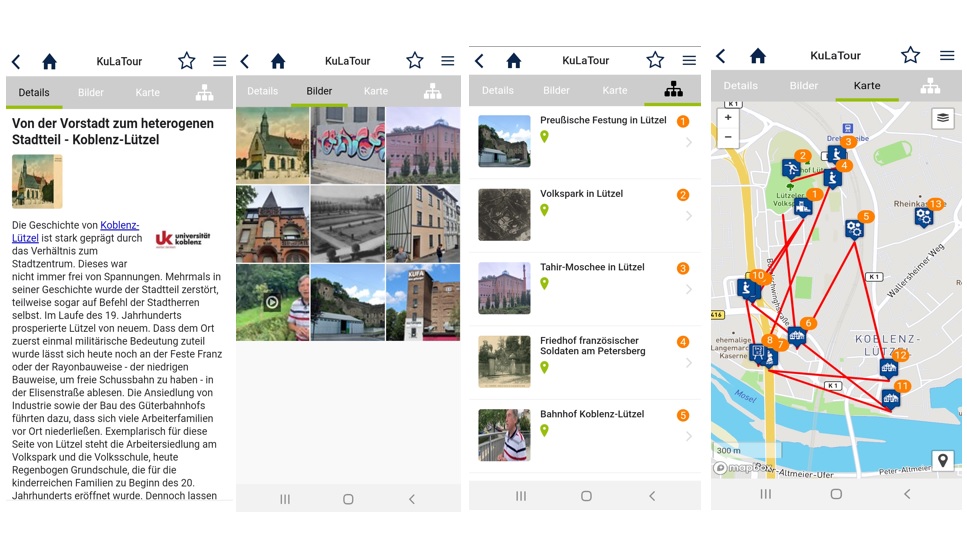
Task: Open chevron for Tahir-Moschee in Lützel
Action: click(688, 290)
